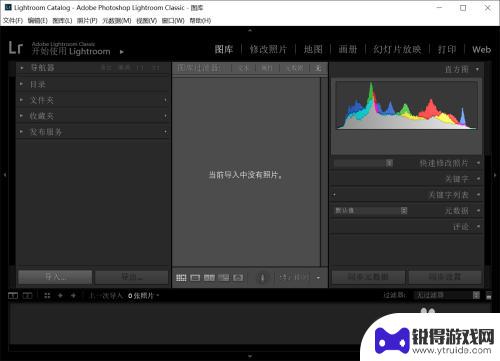This screenshot has width=500, height=361.
Task: Collapse the left panel group edge arrow
Action: pos(5,175)
